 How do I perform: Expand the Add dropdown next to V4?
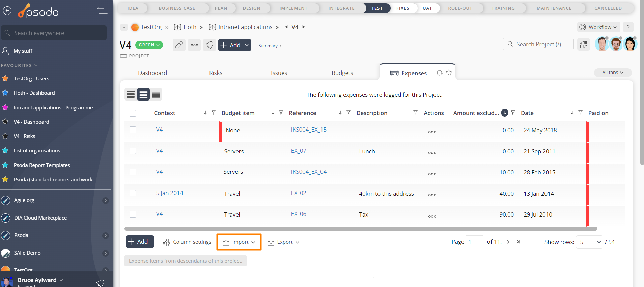click(247, 45)
